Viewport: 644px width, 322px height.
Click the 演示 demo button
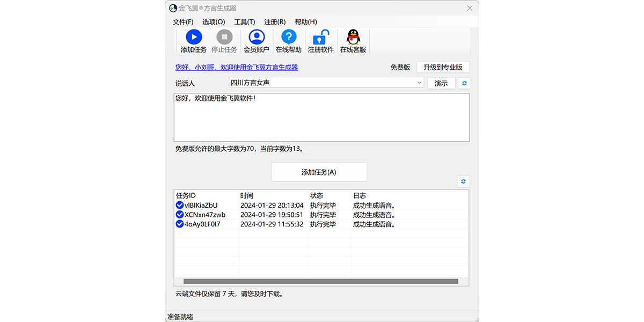[x=441, y=83]
